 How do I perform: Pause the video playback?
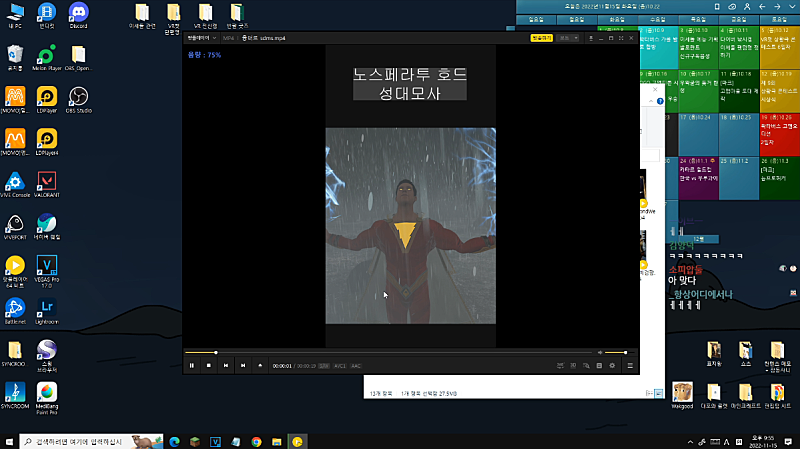(x=191, y=366)
